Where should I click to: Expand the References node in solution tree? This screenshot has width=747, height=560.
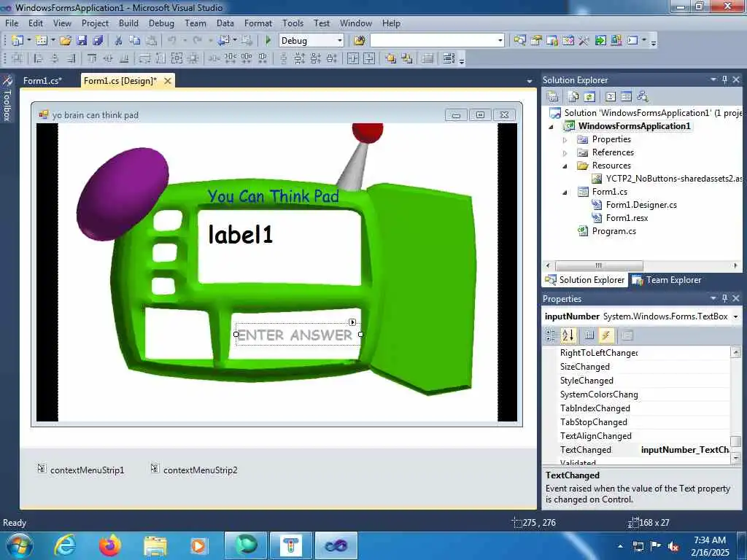coord(565,153)
